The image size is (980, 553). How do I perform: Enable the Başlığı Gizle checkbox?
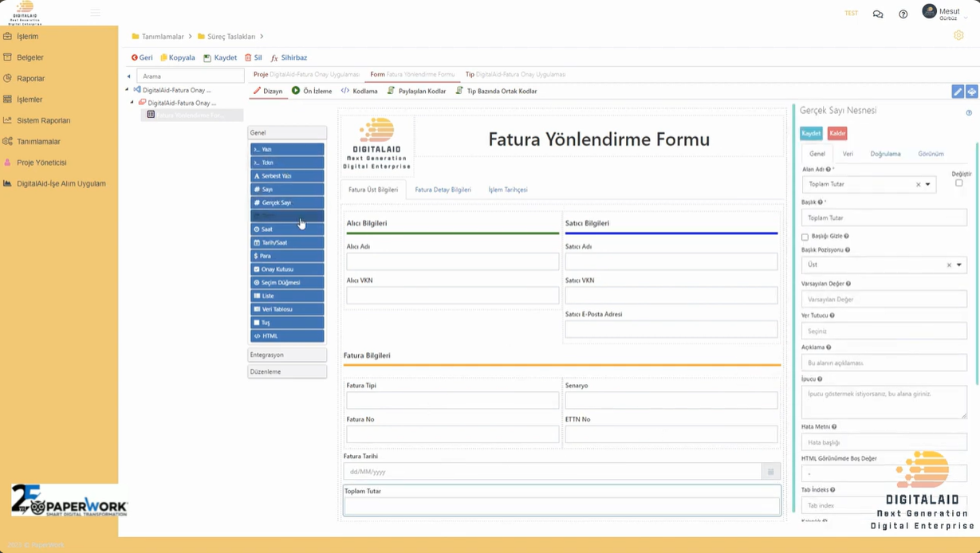(805, 237)
